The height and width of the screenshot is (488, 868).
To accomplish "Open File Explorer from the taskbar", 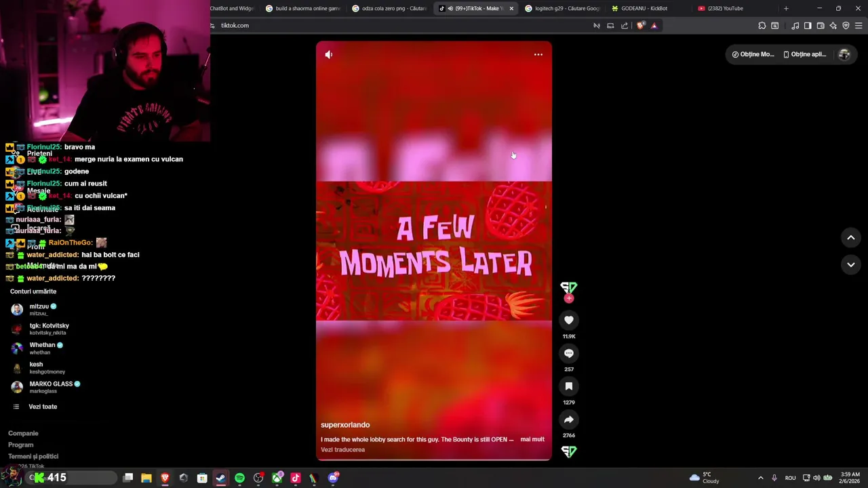I will pos(146,478).
